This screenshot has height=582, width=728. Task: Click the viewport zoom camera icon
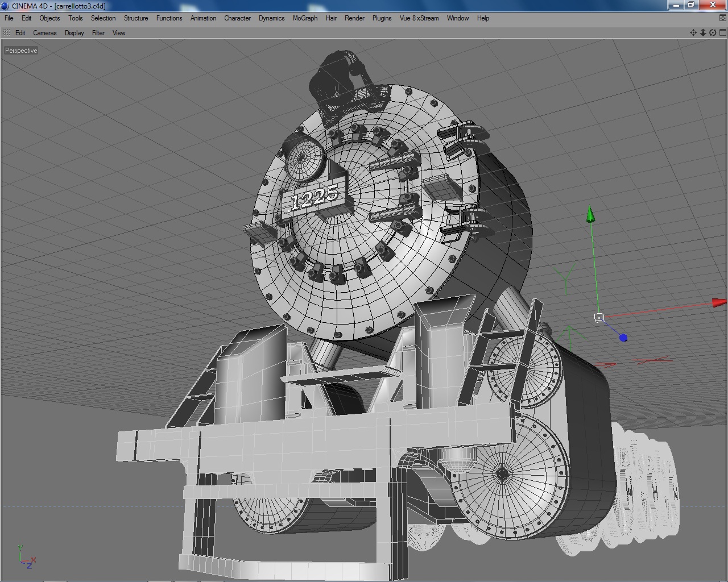(x=703, y=33)
